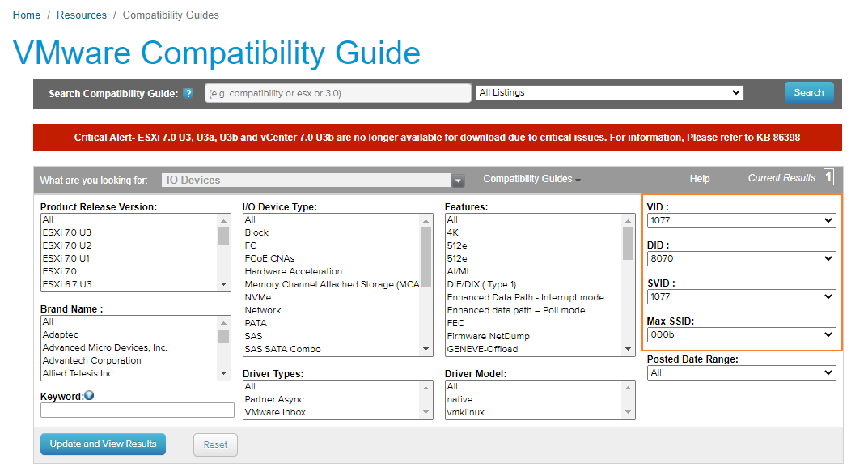
Task: Select NVMe in the I/O Device Type list
Action: 257,297
